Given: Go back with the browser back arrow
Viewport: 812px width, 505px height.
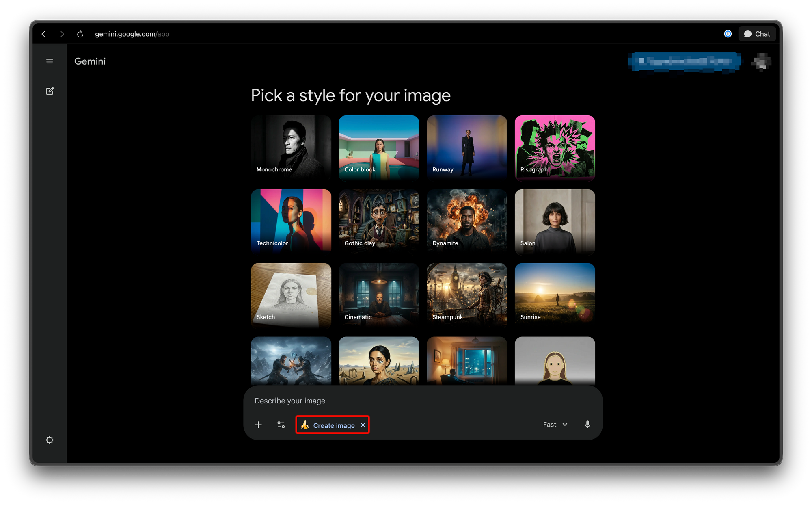Looking at the screenshot, I should (x=43, y=34).
